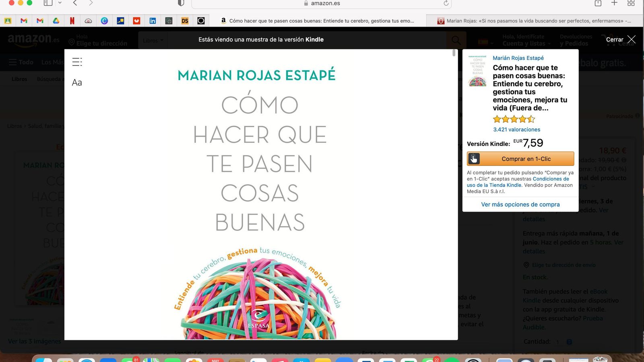Open the Google Drive bookmark icon

(x=56, y=21)
